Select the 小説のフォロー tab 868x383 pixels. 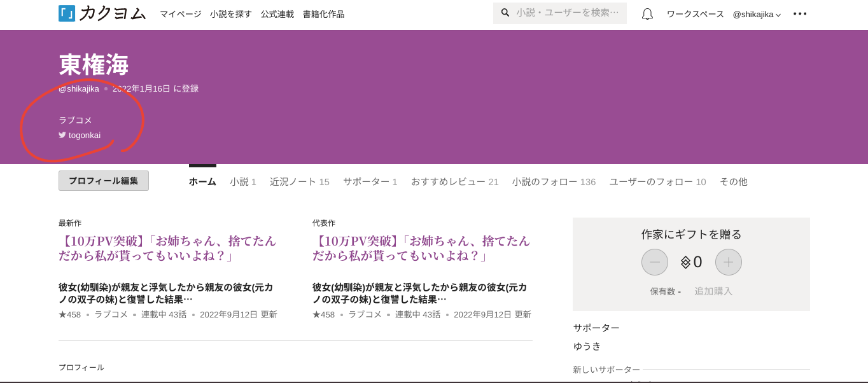pyautogui.click(x=554, y=182)
